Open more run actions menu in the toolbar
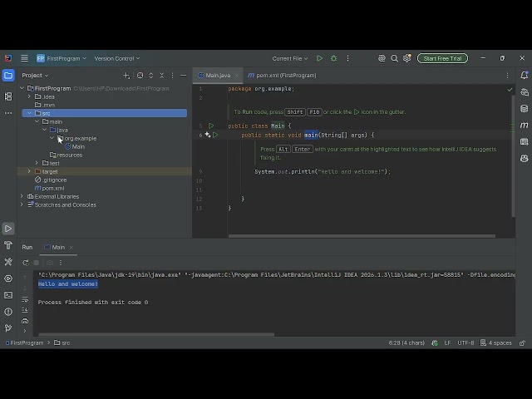This screenshot has width=532, height=399. coord(347,58)
